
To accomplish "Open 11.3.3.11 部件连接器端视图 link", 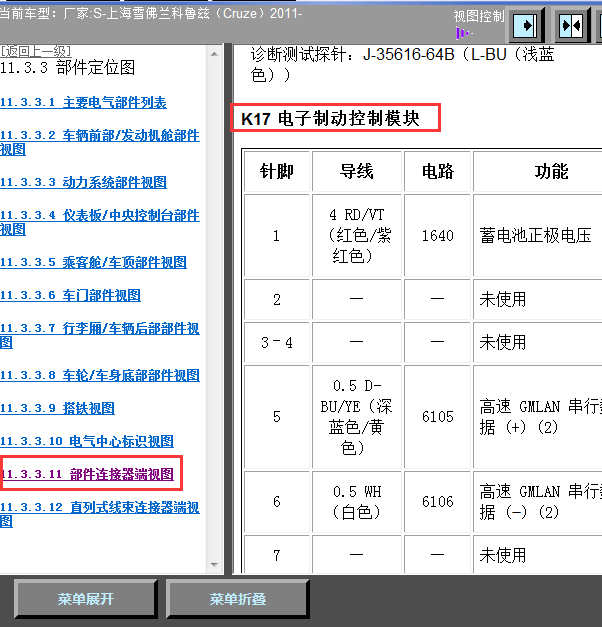I will 88,474.
